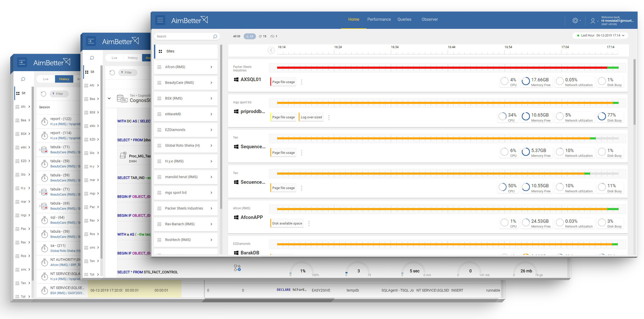
Task: Click the Windows icon next to AfconAPP
Action: pyautogui.click(x=236, y=218)
